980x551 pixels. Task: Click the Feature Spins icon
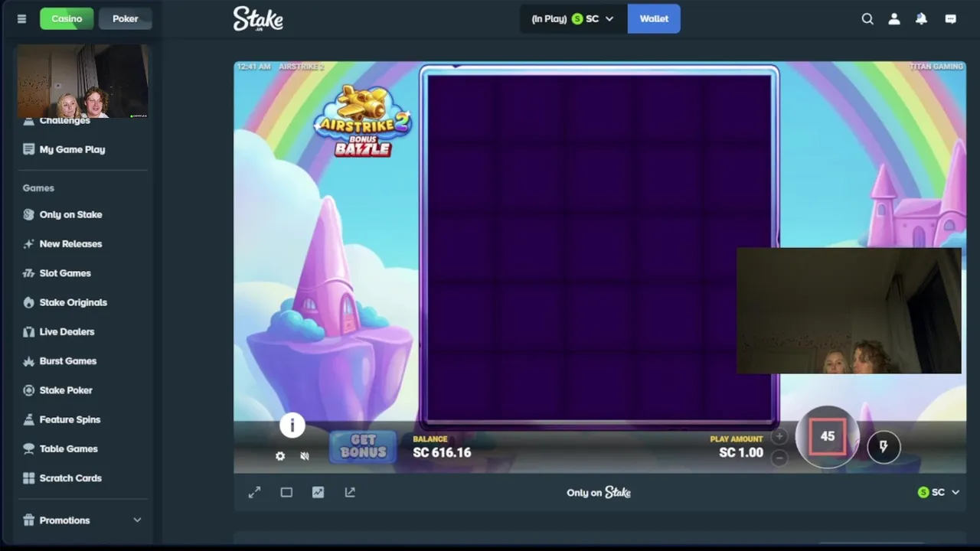(28, 419)
